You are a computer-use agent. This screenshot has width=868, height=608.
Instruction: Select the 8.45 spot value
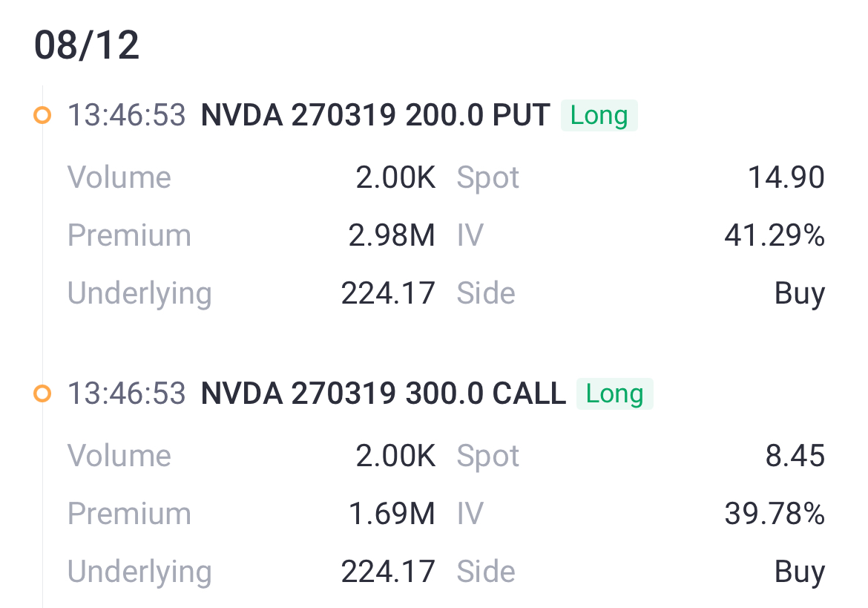point(795,457)
